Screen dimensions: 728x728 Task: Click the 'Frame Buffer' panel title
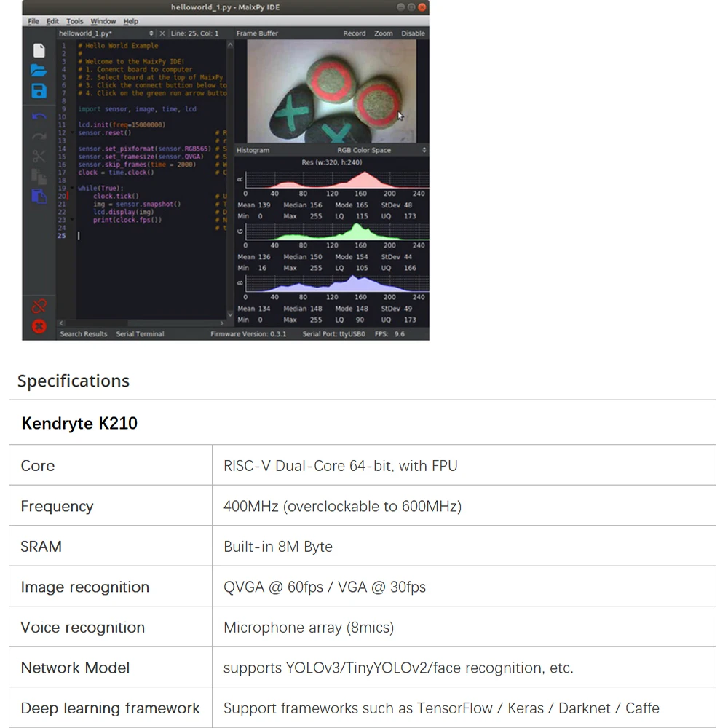pyautogui.click(x=257, y=33)
